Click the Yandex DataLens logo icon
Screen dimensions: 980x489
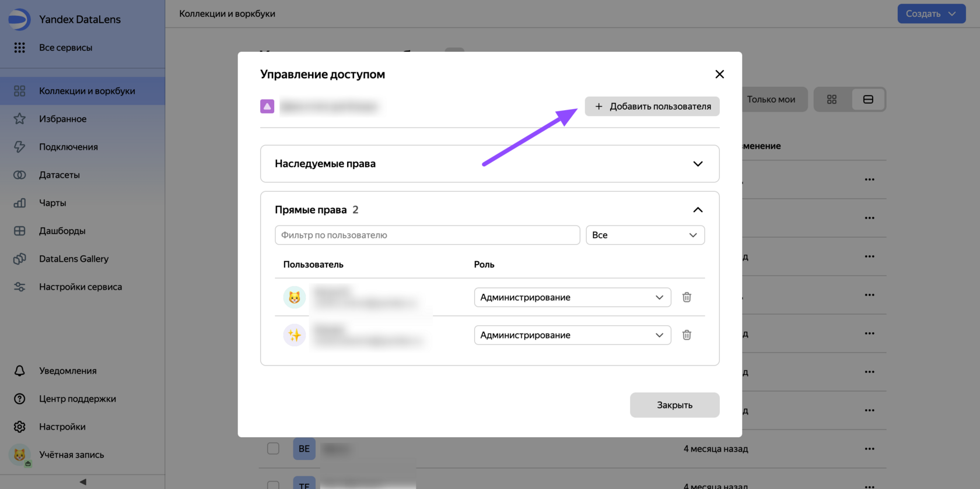pos(19,19)
